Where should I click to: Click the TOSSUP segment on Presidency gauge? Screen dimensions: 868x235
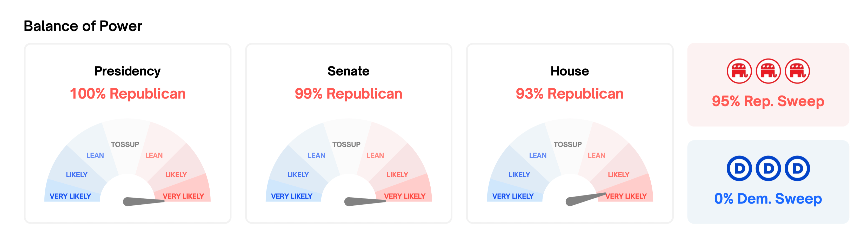tap(125, 144)
